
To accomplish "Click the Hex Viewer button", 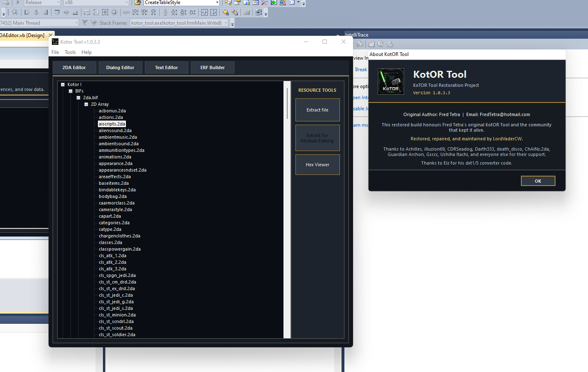I will [x=317, y=165].
